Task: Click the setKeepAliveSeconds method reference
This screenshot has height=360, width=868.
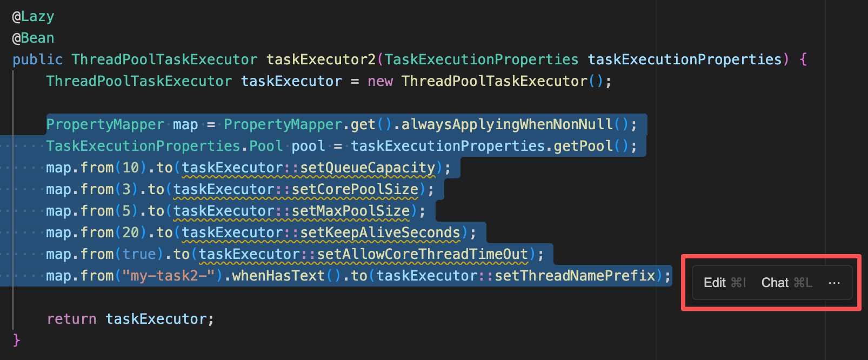Action: pyautogui.click(x=380, y=232)
